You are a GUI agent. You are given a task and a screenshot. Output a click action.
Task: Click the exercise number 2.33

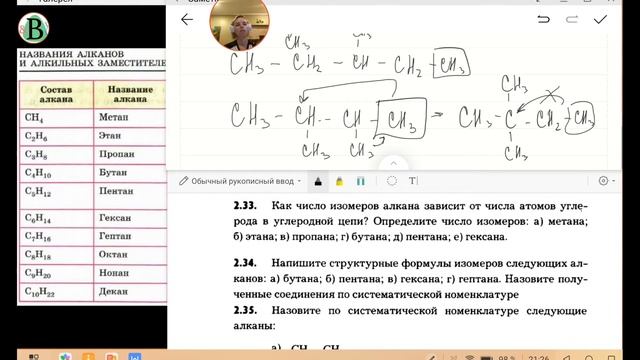245,206
